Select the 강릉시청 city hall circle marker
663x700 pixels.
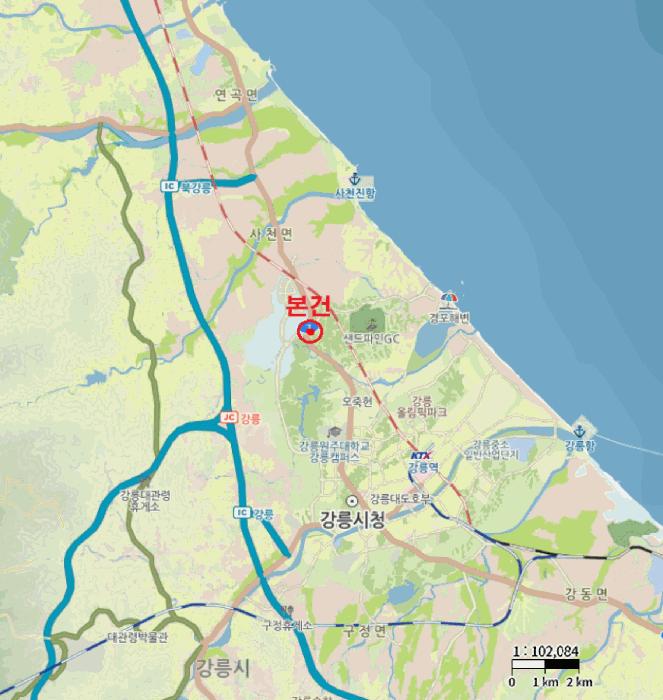(353, 500)
